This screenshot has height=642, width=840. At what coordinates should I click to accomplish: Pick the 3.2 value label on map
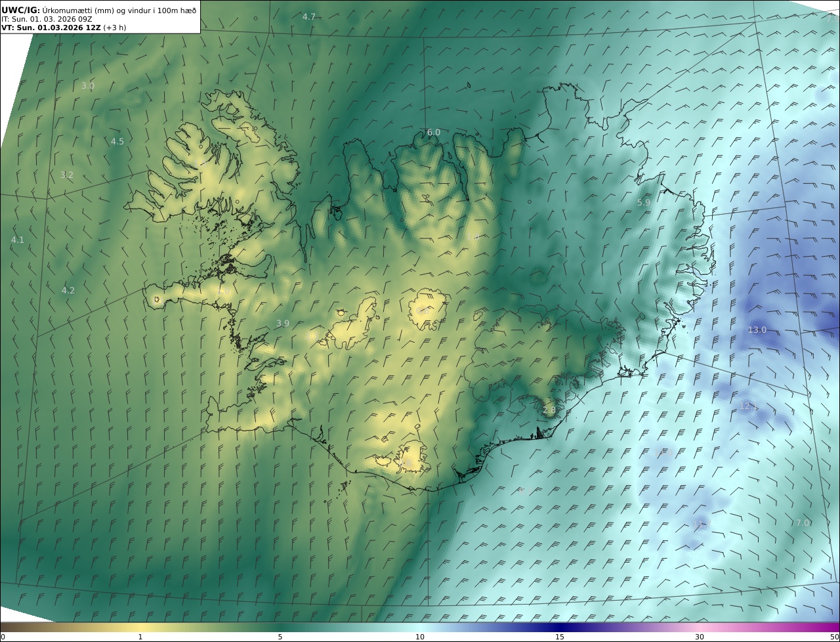pyautogui.click(x=67, y=175)
